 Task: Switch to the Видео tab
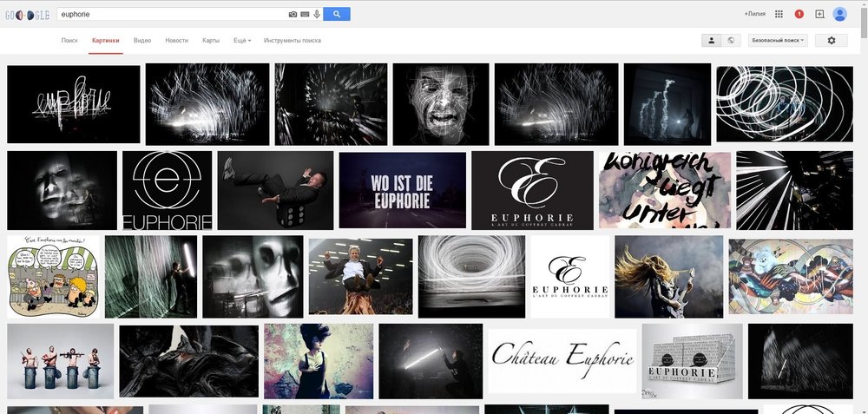click(x=143, y=41)
